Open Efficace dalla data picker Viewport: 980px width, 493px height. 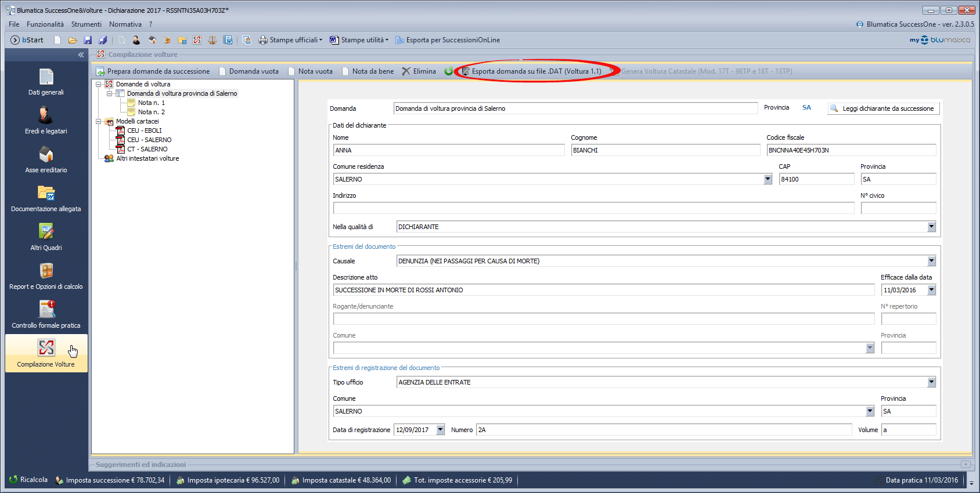[x=931, y=290]
